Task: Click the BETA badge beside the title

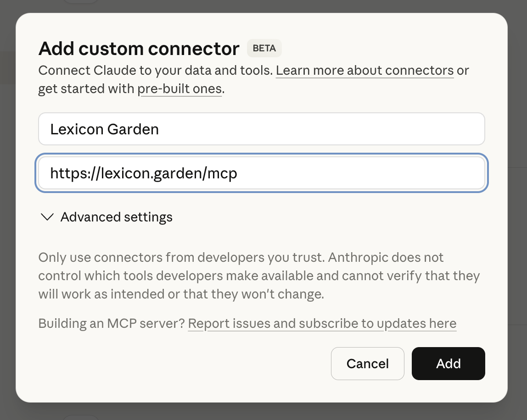Action: 264,49
